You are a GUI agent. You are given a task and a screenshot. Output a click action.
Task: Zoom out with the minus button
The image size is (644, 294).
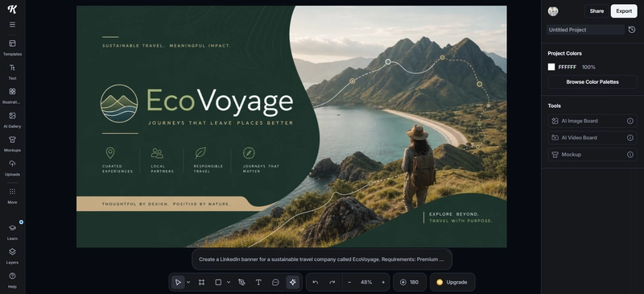tap(349, 282)
